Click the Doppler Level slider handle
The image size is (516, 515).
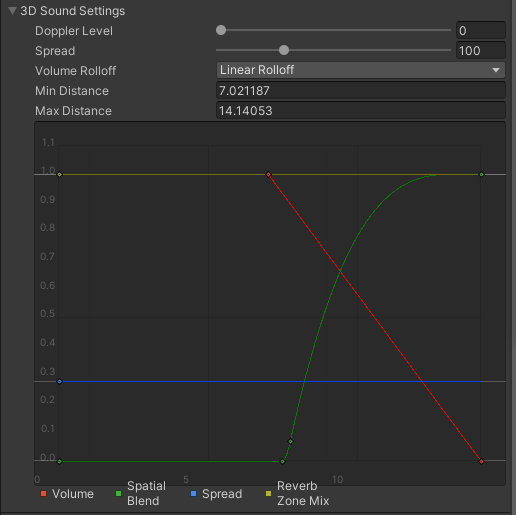point(221,30)
